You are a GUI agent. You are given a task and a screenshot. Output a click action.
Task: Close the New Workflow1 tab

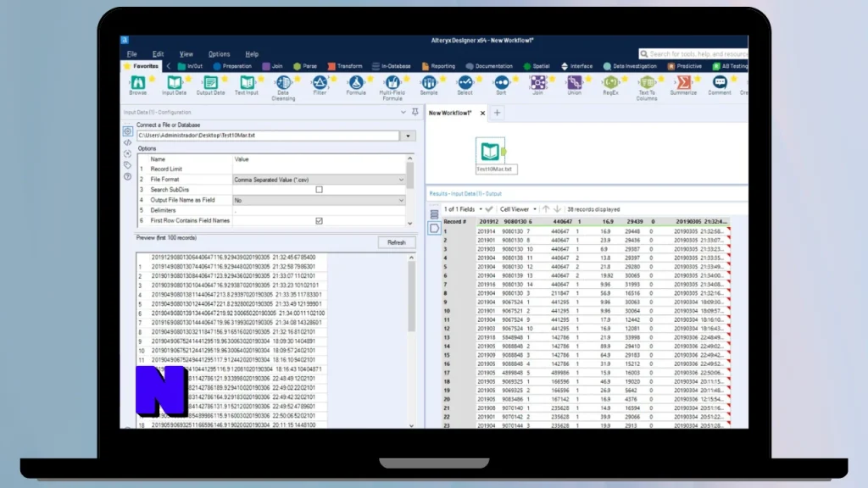482,113
